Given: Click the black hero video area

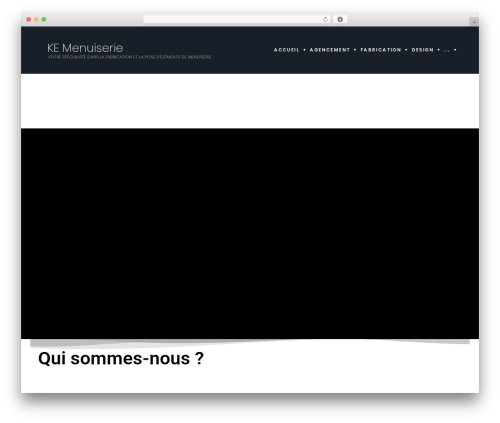Looking at the screenshot, I should (250, 234).
